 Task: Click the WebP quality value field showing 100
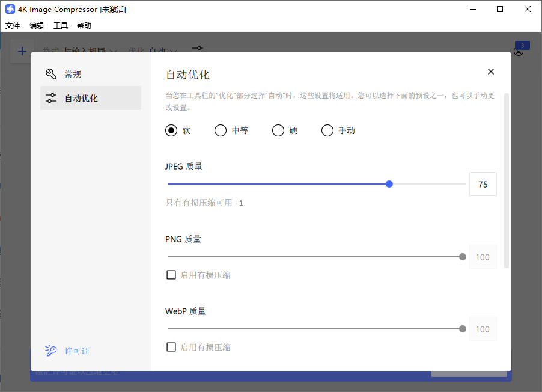point(483,329)
